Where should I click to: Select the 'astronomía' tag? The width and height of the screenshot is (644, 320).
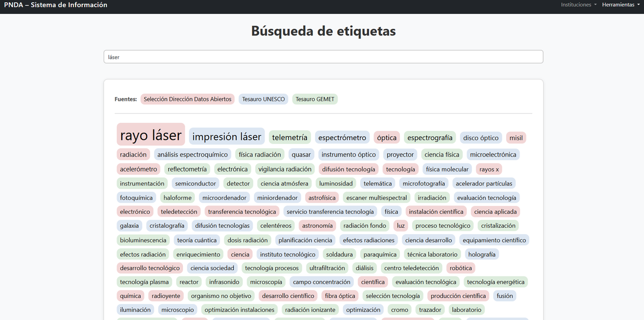tap(318, 226)
